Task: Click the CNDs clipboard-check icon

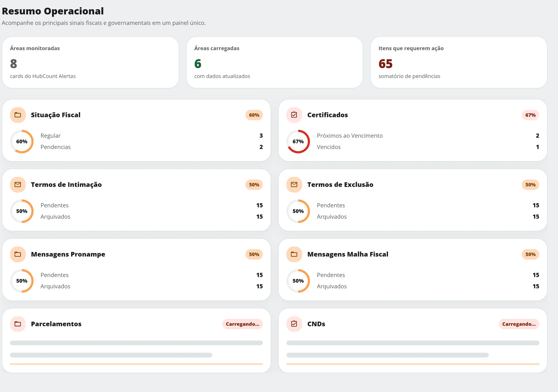Action: pyautogui.click(x=294, y=324)
